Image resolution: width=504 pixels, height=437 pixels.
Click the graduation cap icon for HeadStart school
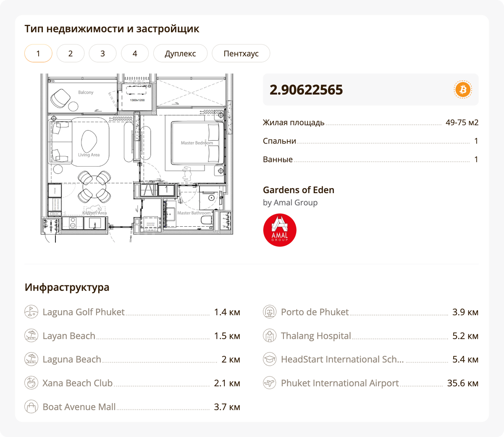click(270, 359)
